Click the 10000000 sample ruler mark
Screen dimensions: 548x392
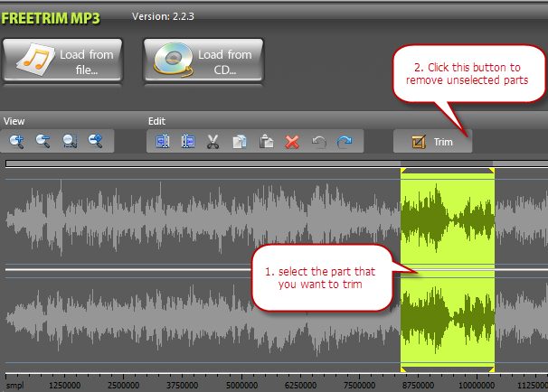(477, 386)
